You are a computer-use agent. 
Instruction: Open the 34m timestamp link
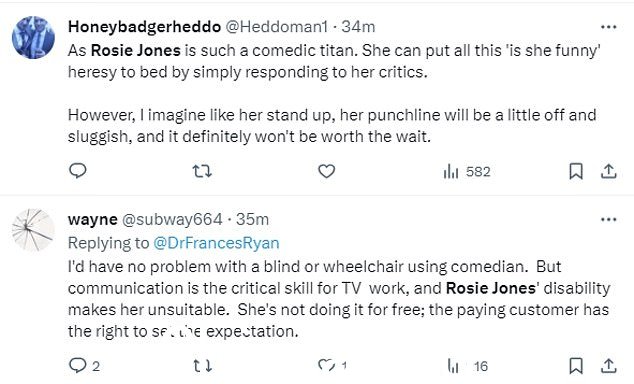click(358, 27)
